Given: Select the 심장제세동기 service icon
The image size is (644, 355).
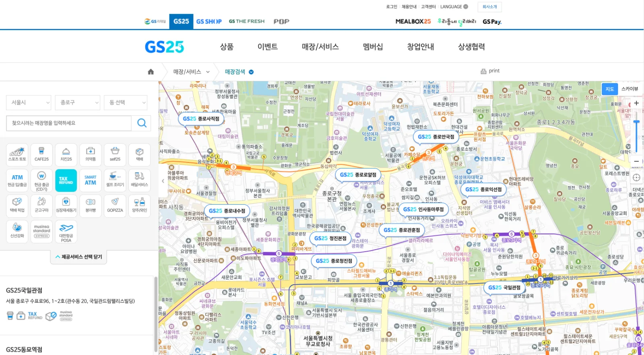Looking at the screenshot, I should pos(66,206).
